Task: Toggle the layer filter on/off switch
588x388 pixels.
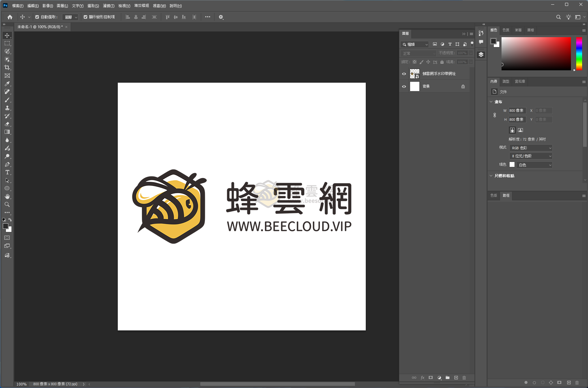Action: [472, 44]
